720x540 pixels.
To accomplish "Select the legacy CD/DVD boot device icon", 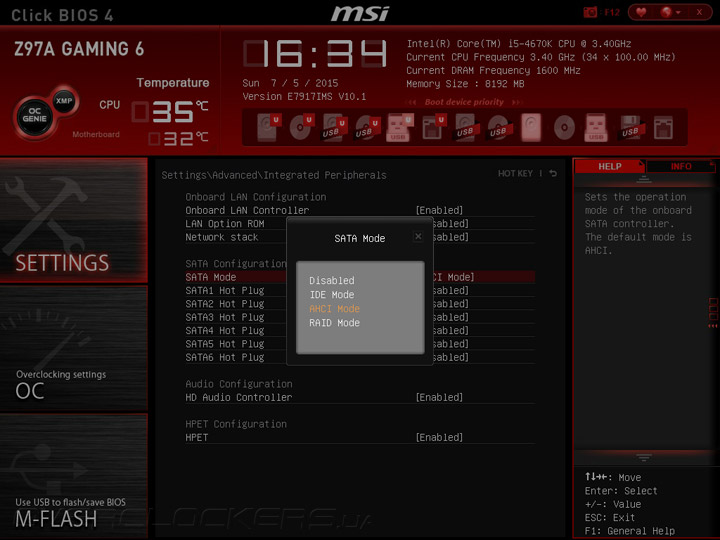I will pos(564,127).
